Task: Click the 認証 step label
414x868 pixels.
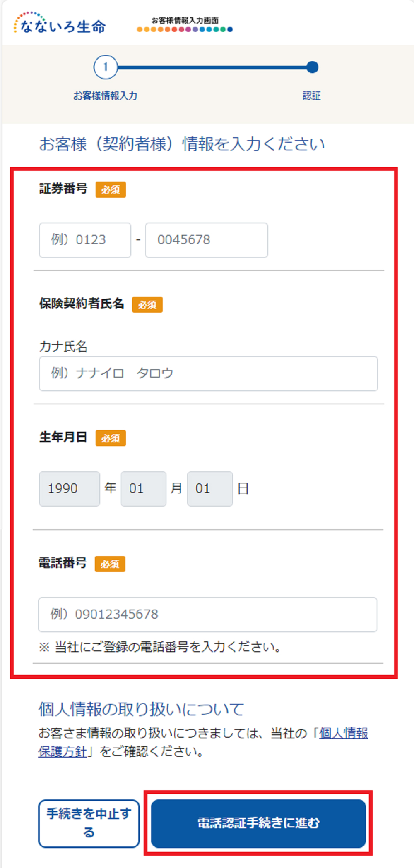Action: coord(312,96)
